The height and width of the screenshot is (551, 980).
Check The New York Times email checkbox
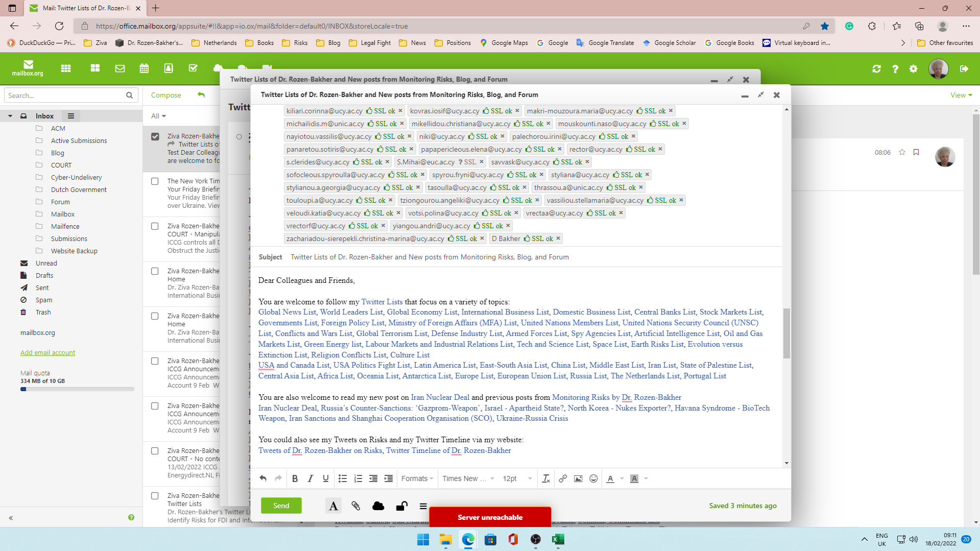pos(155,181)
